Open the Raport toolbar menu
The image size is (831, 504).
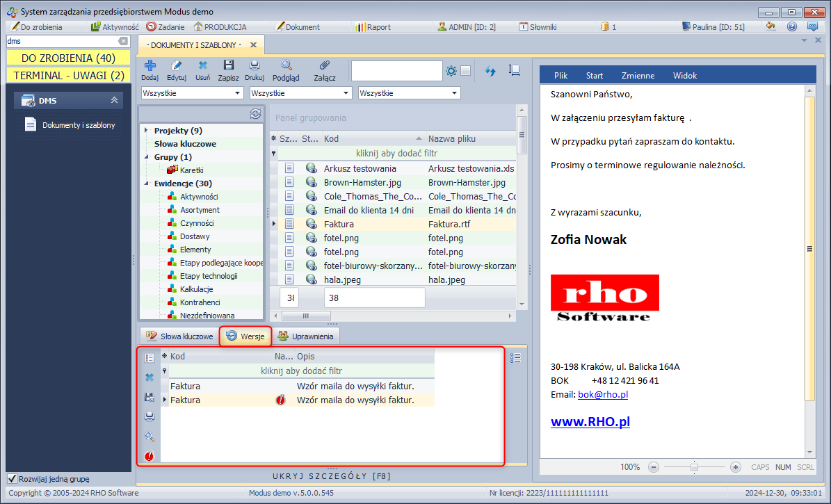(373, 26)
